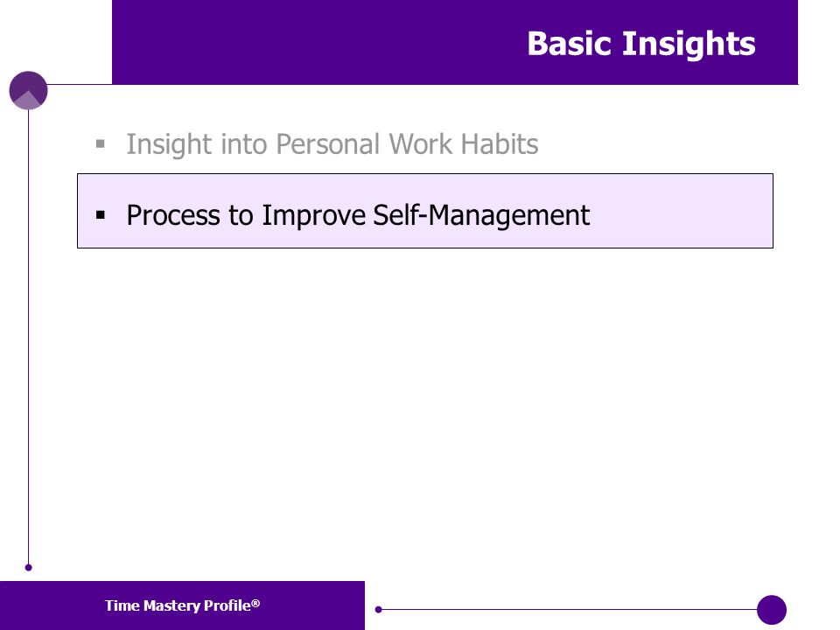Click the thin horizontal line in the footer
The height and width of the screenshot is (630, 840).
[568, 609]
